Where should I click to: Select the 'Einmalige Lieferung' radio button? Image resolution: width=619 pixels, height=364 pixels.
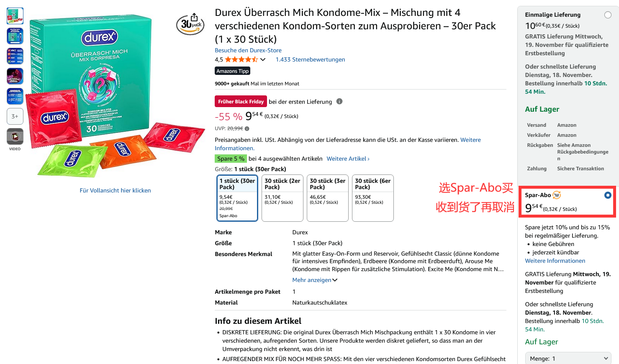[608, 15]
